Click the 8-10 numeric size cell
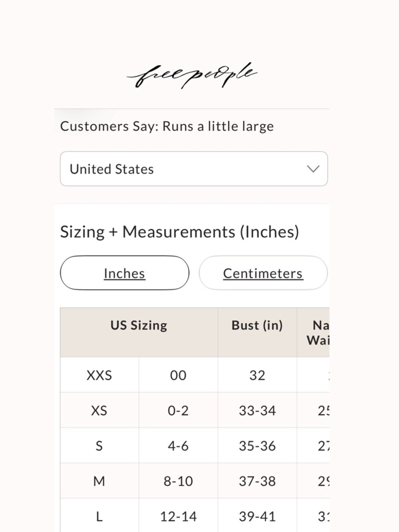This screenshot has width=399, height=532. pyautogui.click(x=178, y=481)
